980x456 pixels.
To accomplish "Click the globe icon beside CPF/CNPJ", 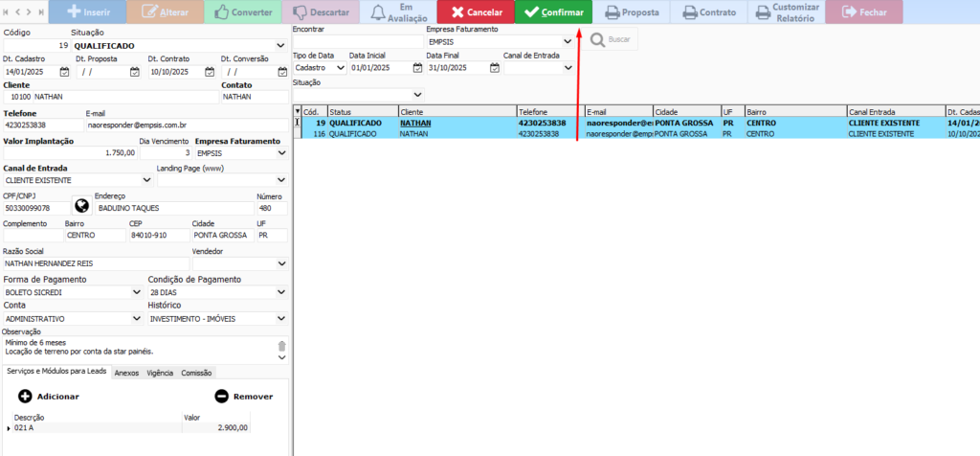I will [81, 207].
